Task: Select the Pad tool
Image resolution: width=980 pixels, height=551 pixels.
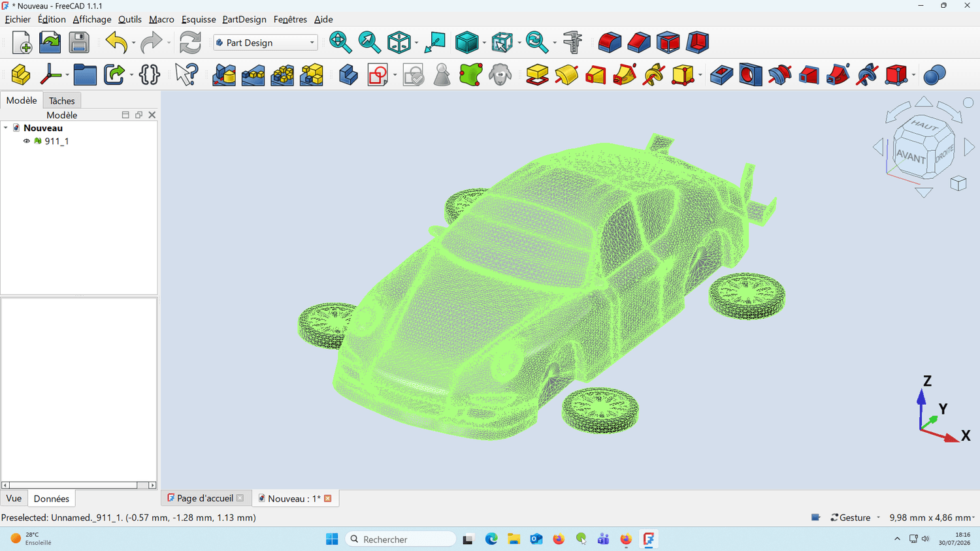Action: [537, 75]
